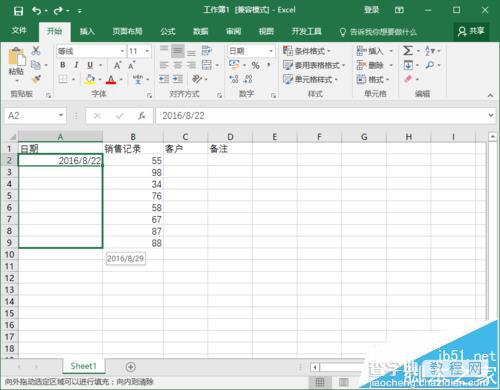Viewport: 500px width, 390px height.
Task: Click the Percent Style icon
Action: (255, 65)
